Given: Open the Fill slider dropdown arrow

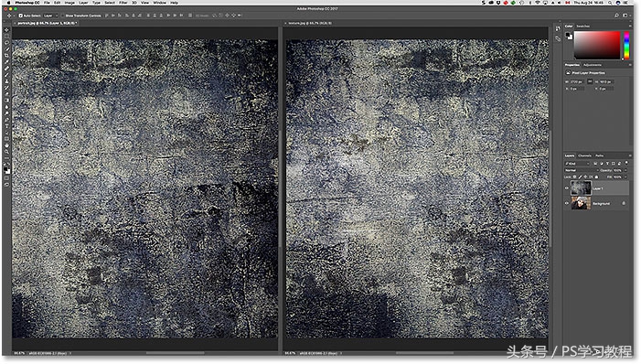Looking at the screenshot, I should [x=625, y=177].
